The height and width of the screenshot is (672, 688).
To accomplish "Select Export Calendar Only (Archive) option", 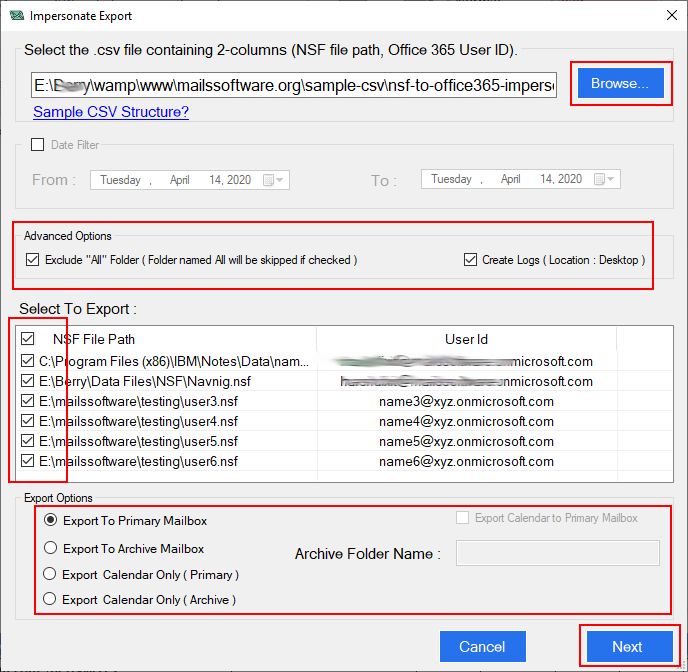I will pyautogui.click(x=50, y=599).
